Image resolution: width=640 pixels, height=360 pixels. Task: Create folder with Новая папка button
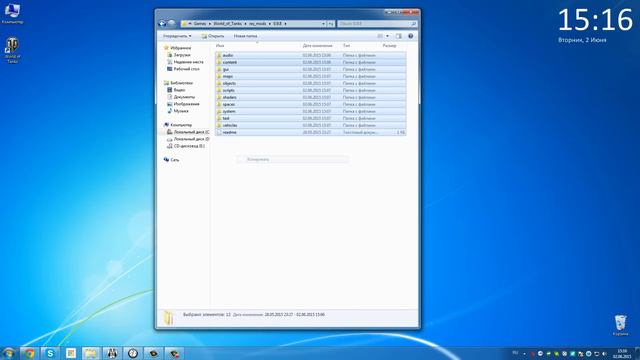point(245,36)
